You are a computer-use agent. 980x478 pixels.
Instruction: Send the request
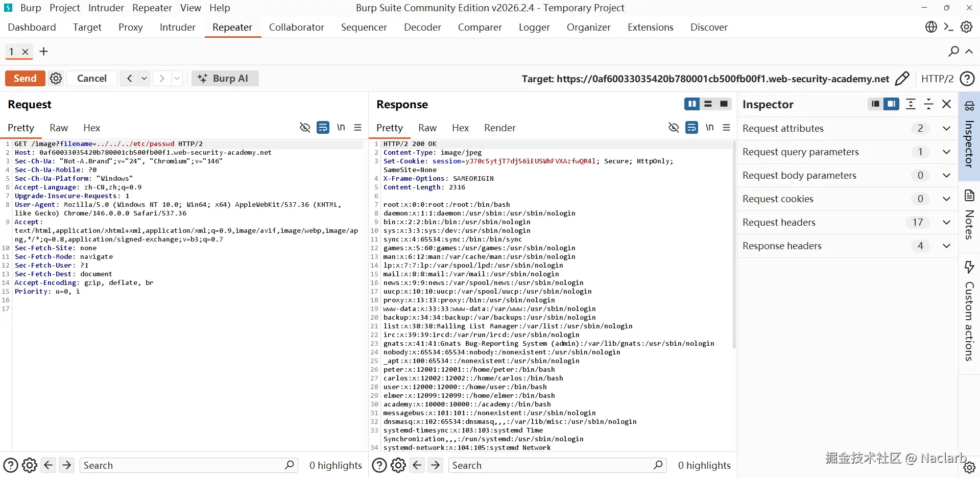tap(25, 78)
